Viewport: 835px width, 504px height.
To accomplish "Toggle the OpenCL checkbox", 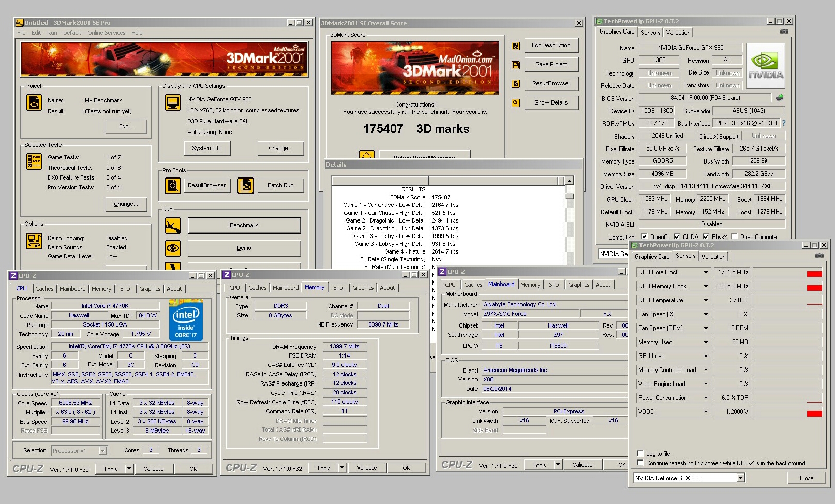I will coord(644,237).
